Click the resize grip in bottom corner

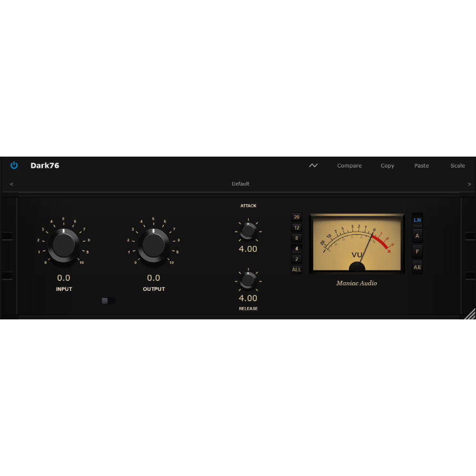pyautogui.click(x=470, y=314)
